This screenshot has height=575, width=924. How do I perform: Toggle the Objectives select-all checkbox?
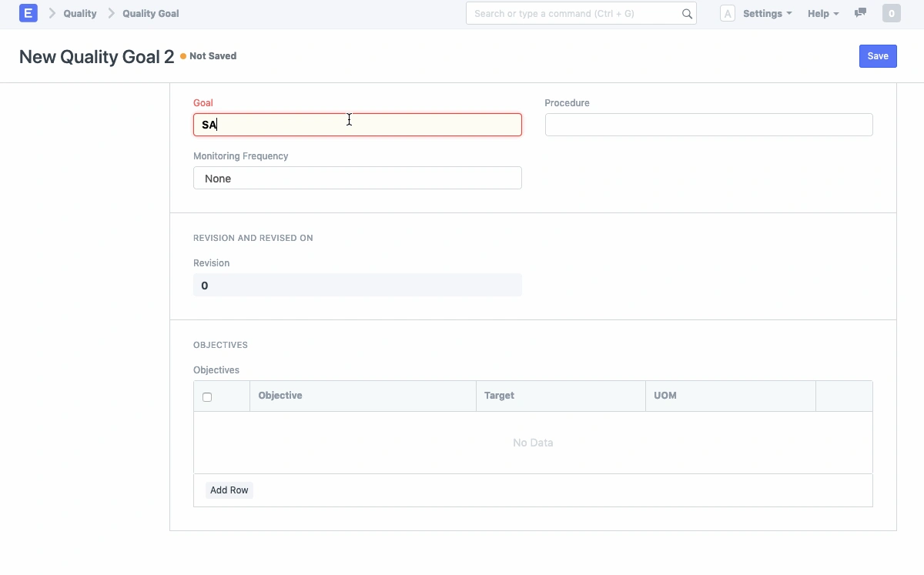(x=207, y=397)
